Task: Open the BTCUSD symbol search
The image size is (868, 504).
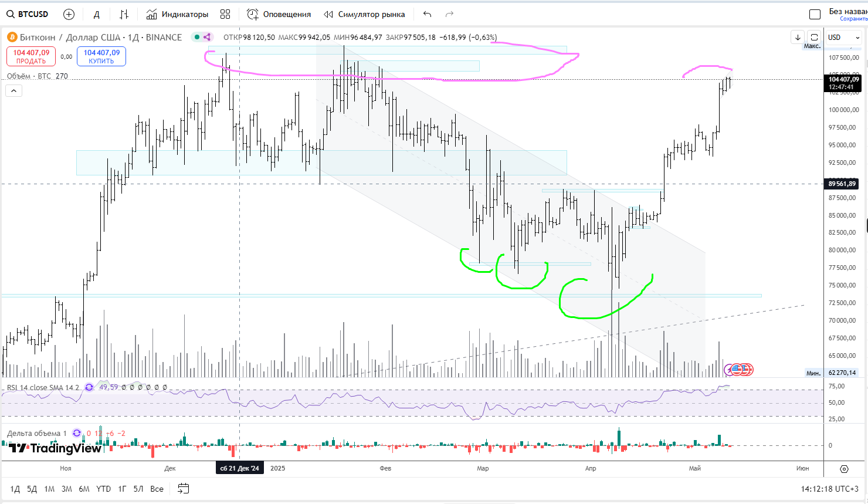Action: point(28,14)
